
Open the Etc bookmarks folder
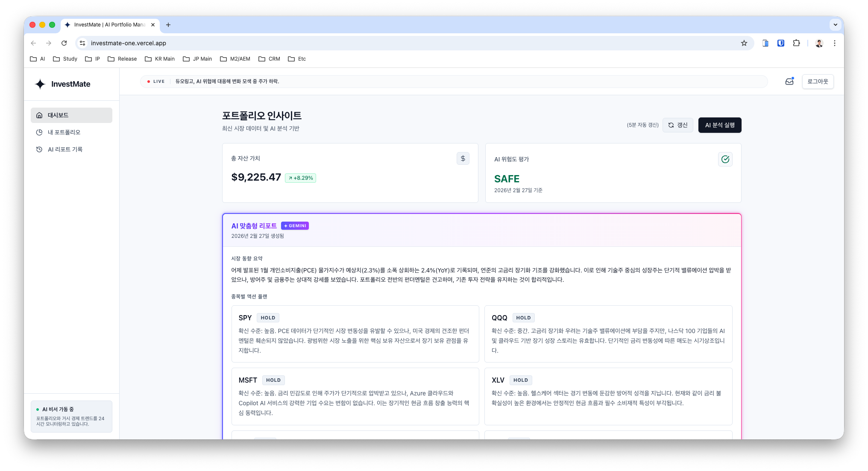click(x=297, y=59)
